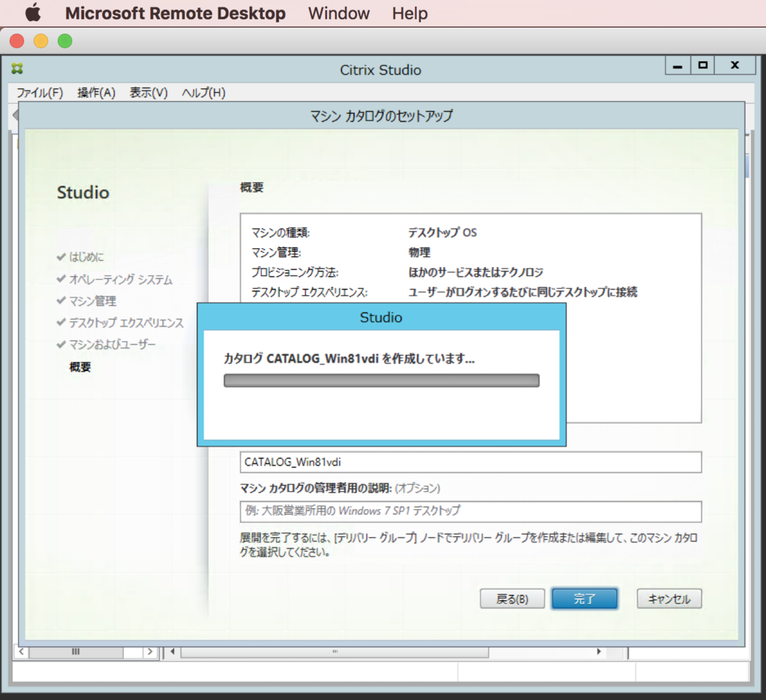Click the Studio progress dialog title

coord(381,318)
